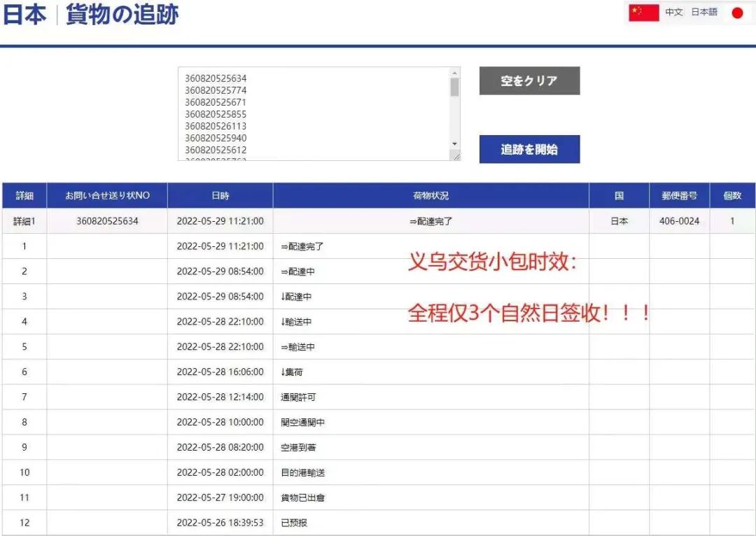Click the textarea scroll-down arrow
Viewport: 756px width, 536px height.
pyautogui.click(x=454, y=143)
